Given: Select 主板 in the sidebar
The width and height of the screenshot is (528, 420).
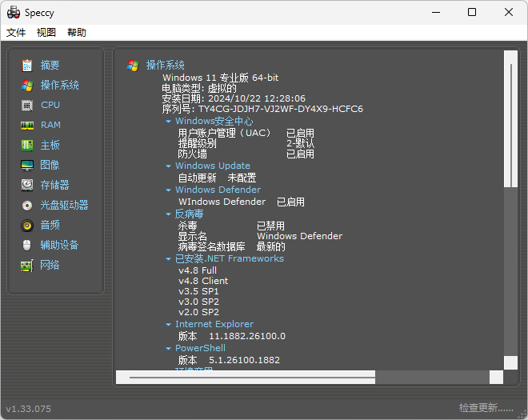Looking at the screenshot, I should pyautogui.click(x=50, y=145).
